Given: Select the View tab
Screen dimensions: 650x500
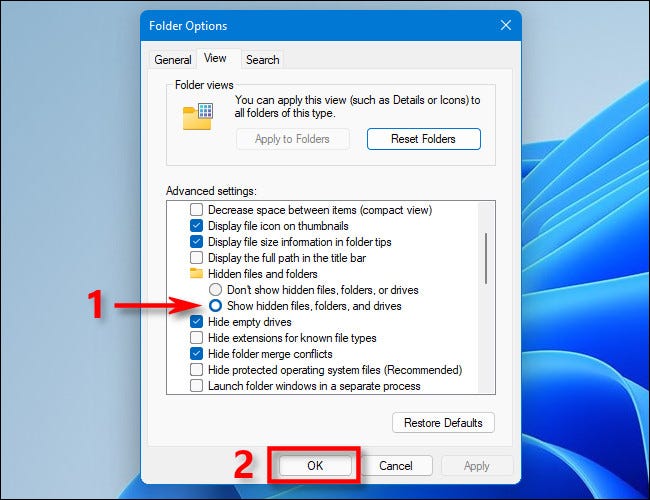Looking at the screenshot, I should click(x=216, y=59).
